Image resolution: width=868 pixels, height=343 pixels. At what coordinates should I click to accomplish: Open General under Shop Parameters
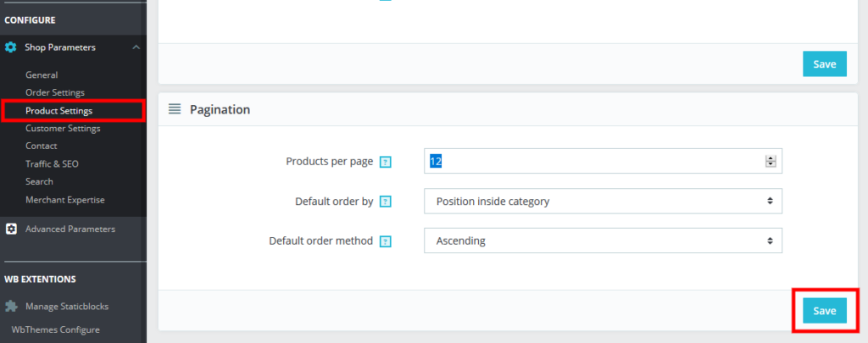(42, 75)
